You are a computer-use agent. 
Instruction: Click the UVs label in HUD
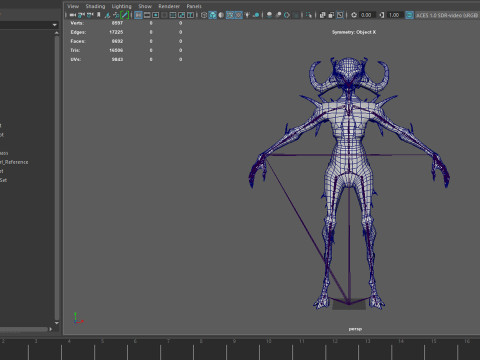coord(75,59)
